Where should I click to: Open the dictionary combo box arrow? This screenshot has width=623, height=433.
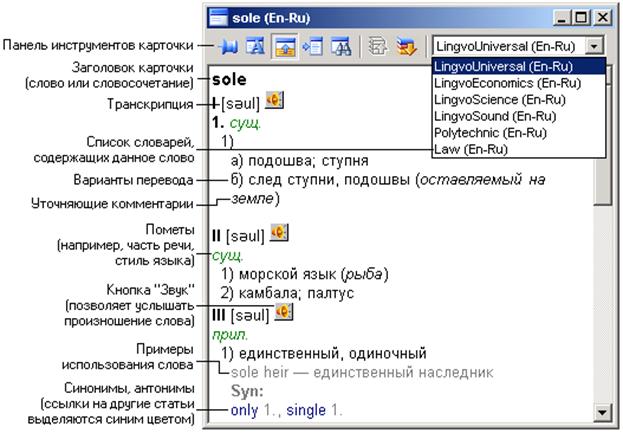[594, 46]
